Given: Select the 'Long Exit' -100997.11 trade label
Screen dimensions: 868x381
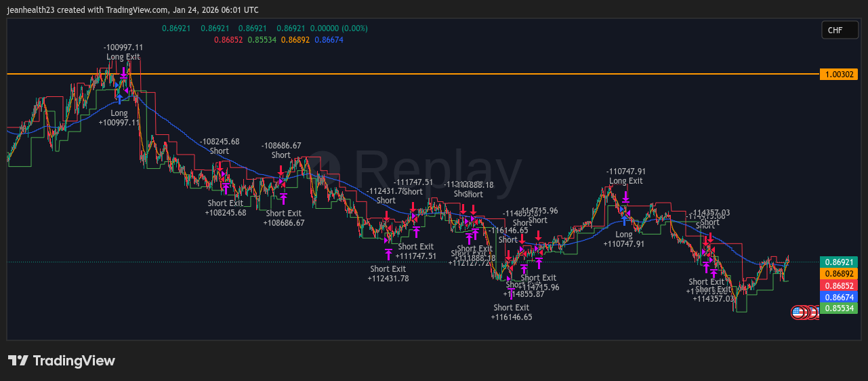Looking at the screenshot, I should tap(123, 52).
